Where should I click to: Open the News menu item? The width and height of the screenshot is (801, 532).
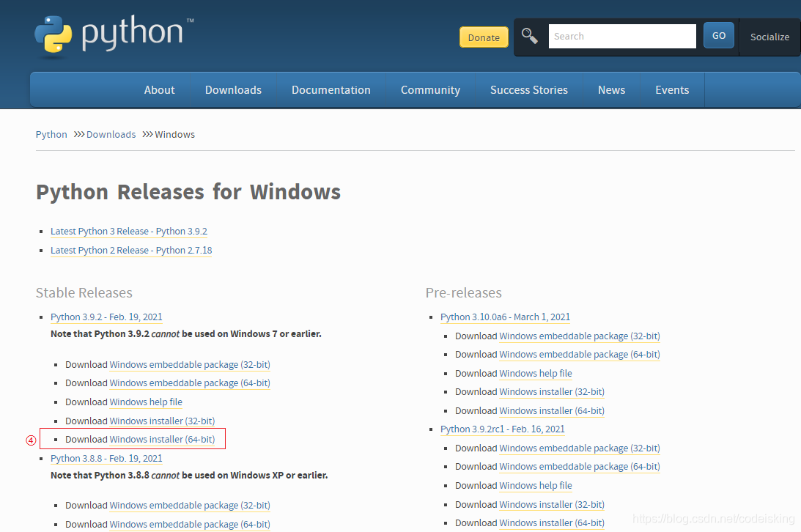tap(611, 90)
